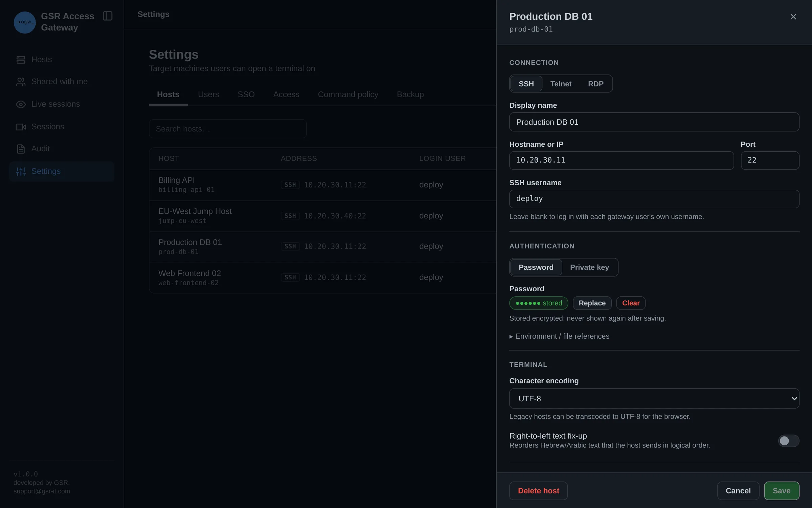The height and width of the screenshot is (508, 812).
Task: Close the Production DB 01 panel
Action: pyautogui.click(x=793, y=17)
